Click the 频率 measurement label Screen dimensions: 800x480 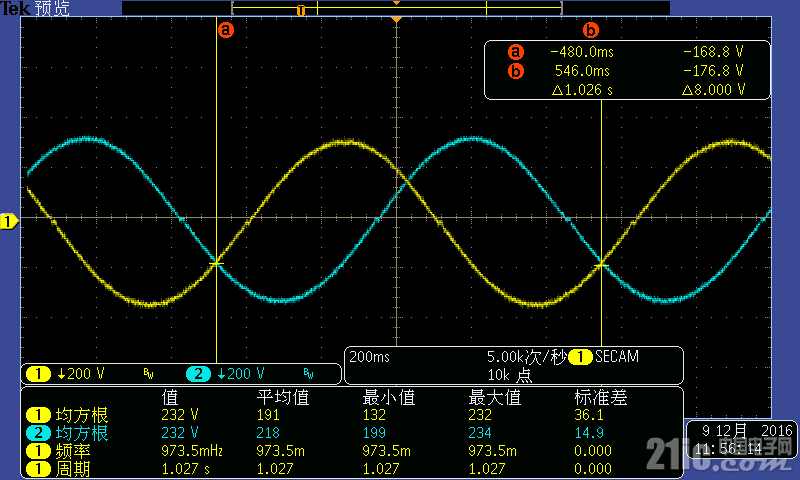click(x=73, y=451)
